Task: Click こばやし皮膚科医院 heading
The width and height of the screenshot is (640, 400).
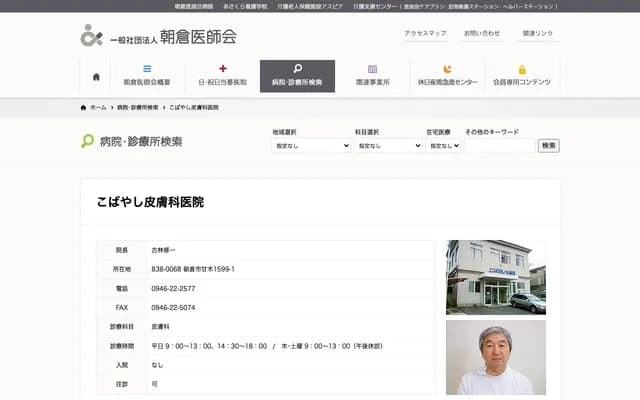Action: pos(150,202)
